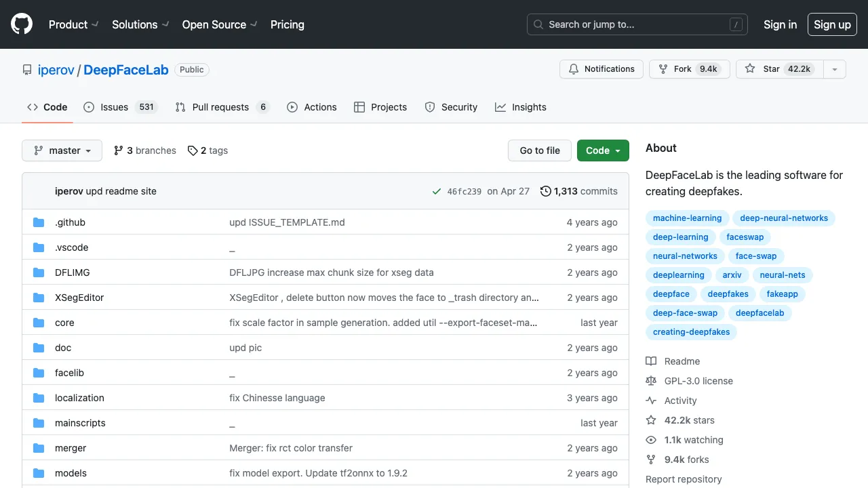Screen dimensions: 868x488
Task: Click the folder icon next to localization
Action: (x=39, y=398)
